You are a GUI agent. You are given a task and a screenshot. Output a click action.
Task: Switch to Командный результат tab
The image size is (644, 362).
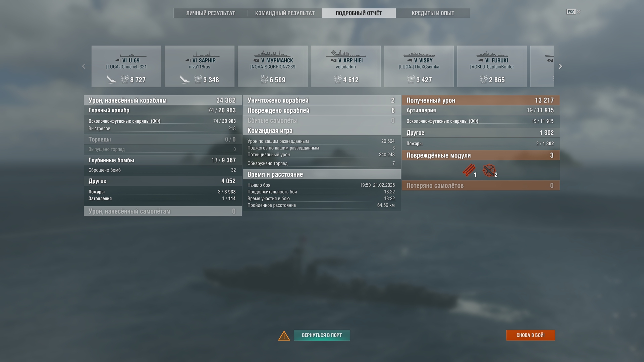285,13
